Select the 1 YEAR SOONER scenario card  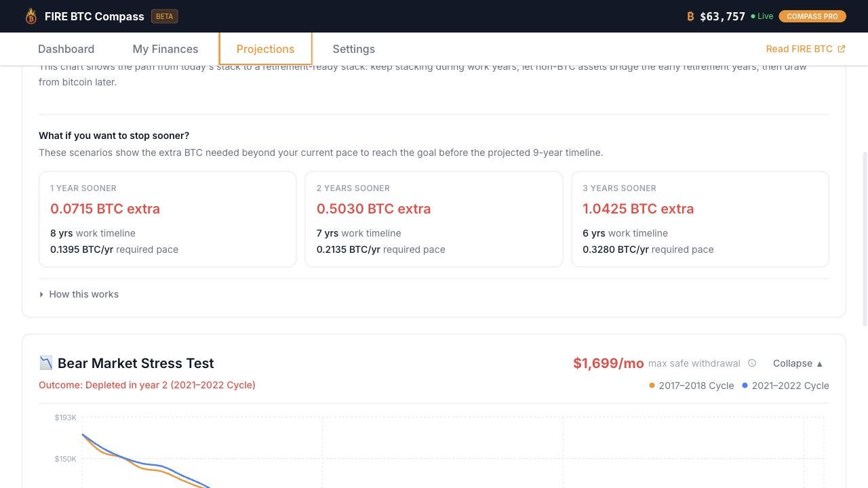click(167, 219)
